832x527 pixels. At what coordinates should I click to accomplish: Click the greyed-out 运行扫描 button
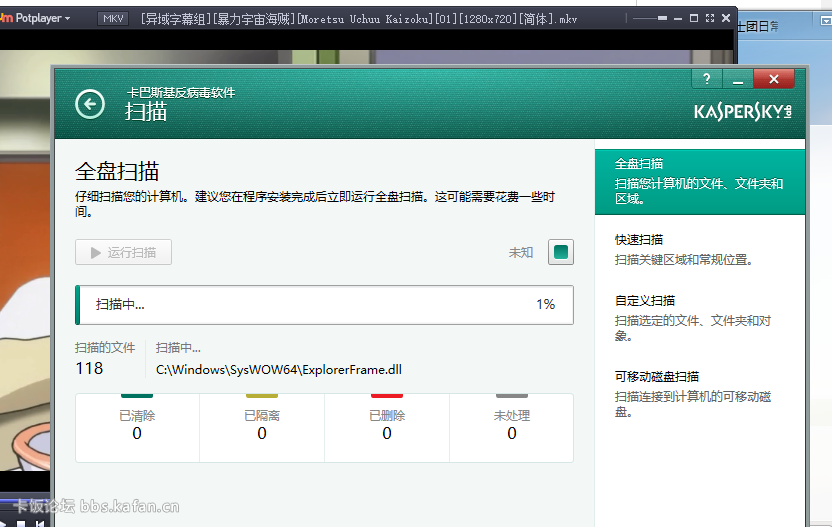point(123,252)
